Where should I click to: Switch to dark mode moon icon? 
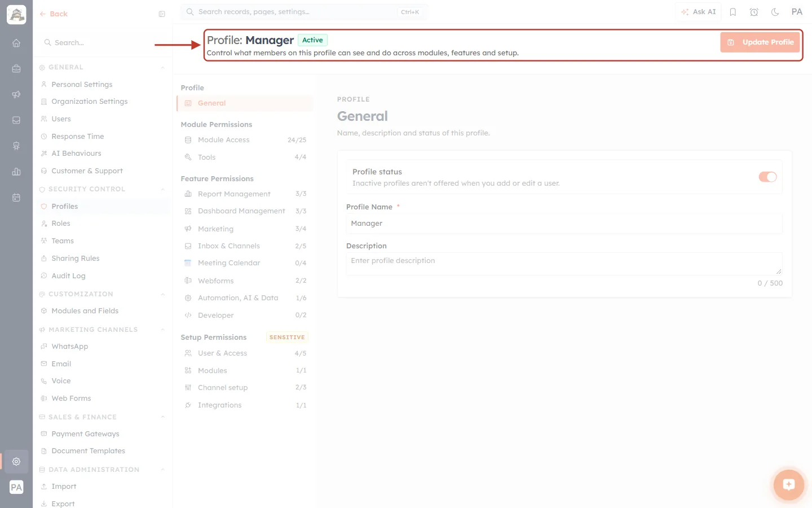point(775,12)
